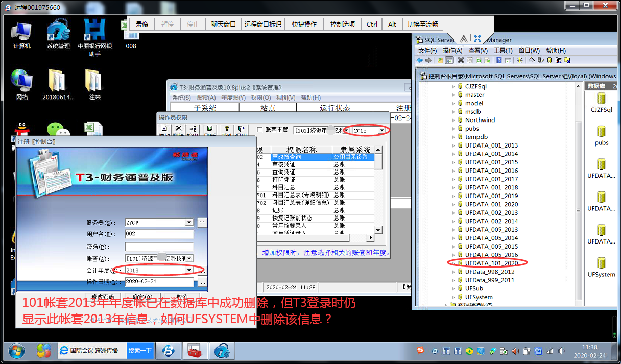
Task: Select the UFData_998_2012 database in tree
Action: click(490, 272)
